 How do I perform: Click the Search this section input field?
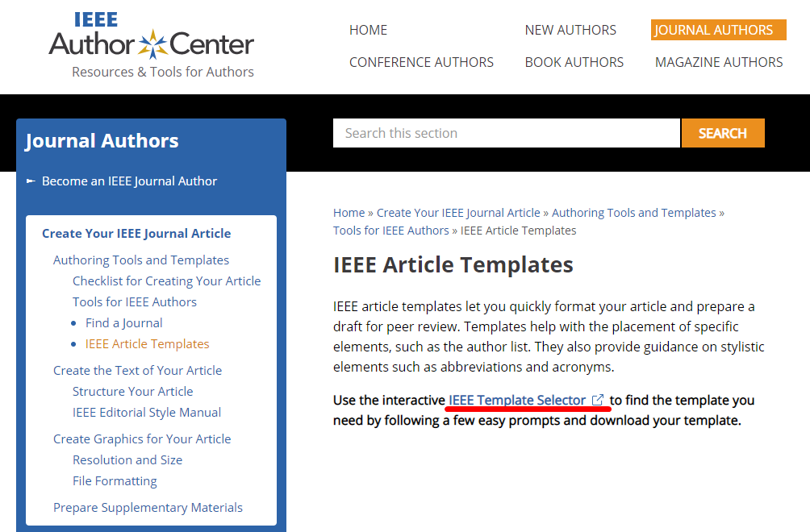(x=506, y=132)
